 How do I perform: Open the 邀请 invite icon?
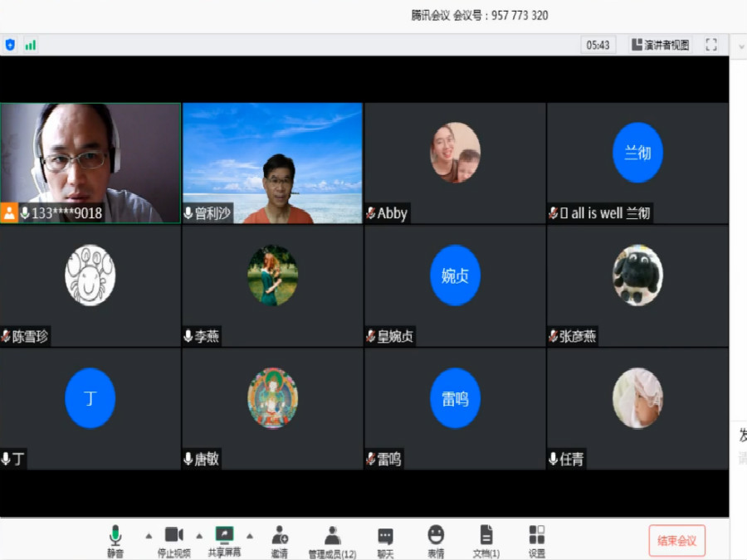(280, 540)
